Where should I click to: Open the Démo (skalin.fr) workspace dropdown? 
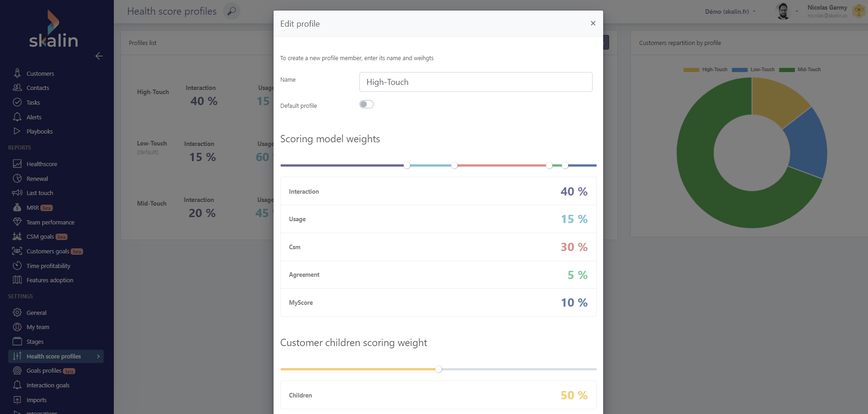coord(730,11)
